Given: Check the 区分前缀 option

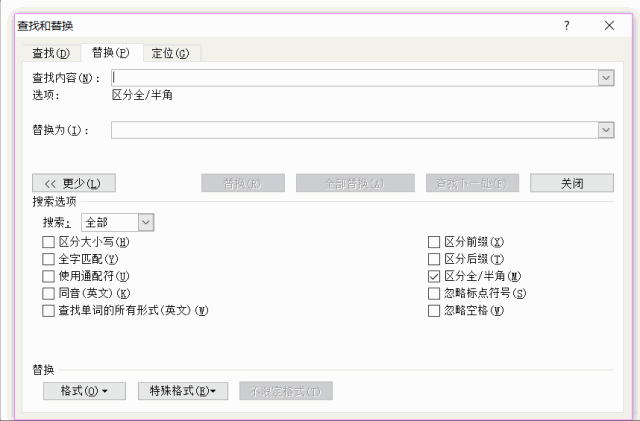Looking at the screenshot, I should coord(434,242).
